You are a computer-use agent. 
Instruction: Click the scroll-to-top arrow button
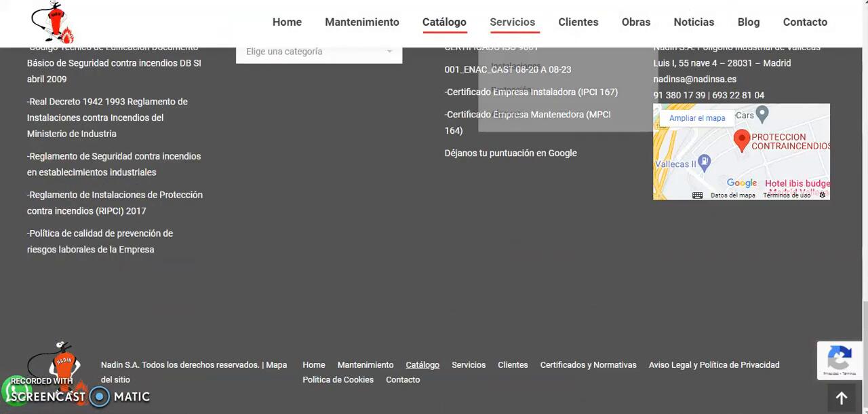(841, 398)
